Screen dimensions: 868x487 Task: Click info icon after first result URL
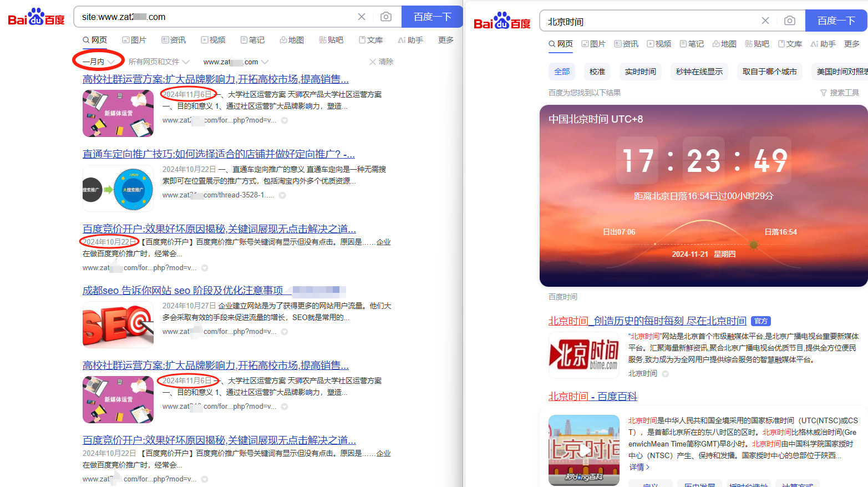(285, 120)
